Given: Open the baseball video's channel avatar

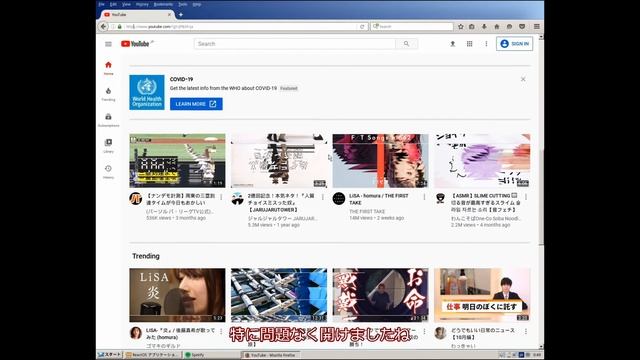Looking at the screenshot, I should coord(136,198).
